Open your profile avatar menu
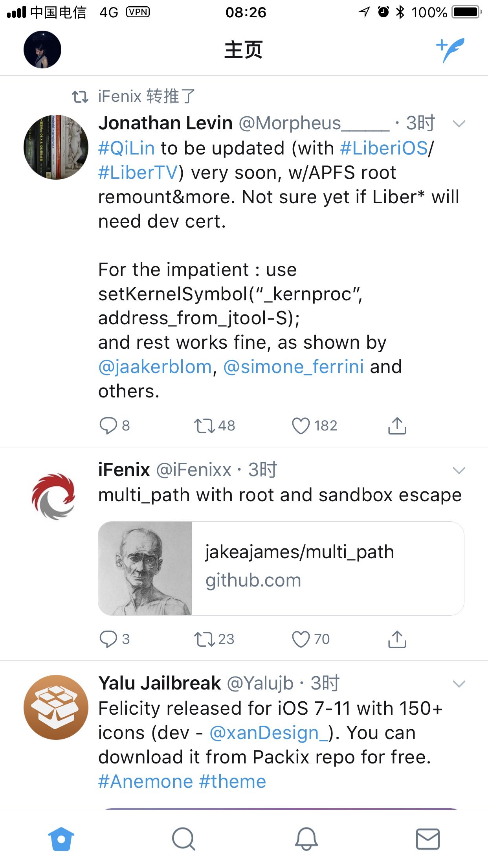This screenshot has height=868, width=488. (42, 50)
